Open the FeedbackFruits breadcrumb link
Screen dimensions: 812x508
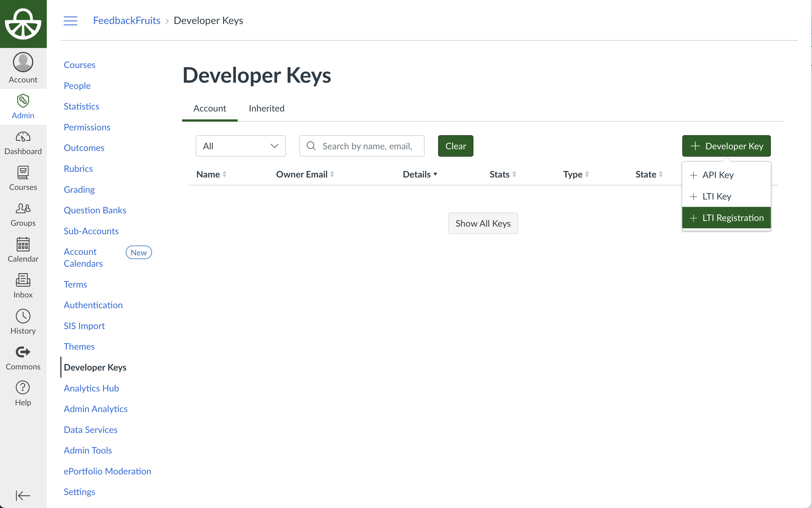click(x=127, y=21)
